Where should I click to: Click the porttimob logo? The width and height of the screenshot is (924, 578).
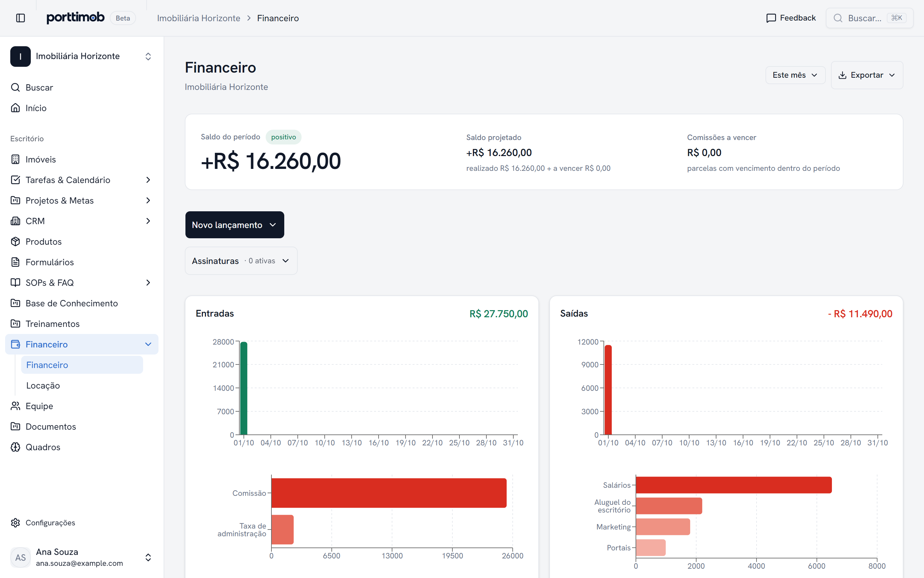tap(75, 18)
